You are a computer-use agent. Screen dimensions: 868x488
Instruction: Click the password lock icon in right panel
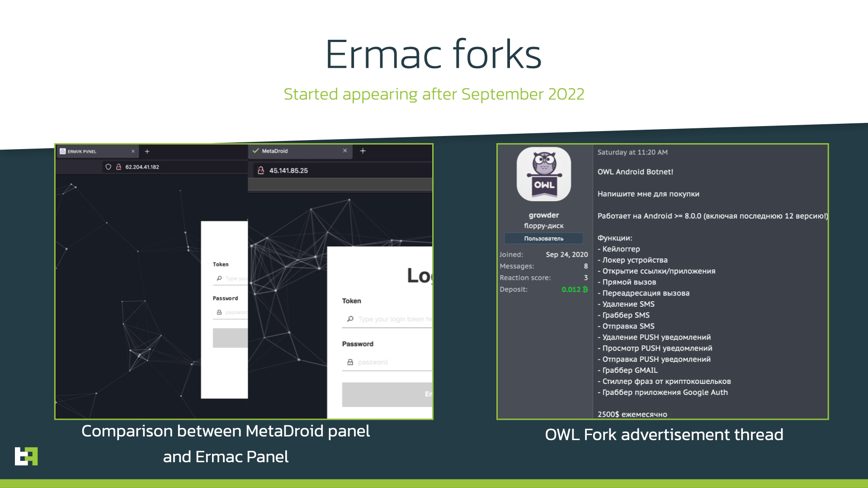pyautogui.click(x=350, y=362)
